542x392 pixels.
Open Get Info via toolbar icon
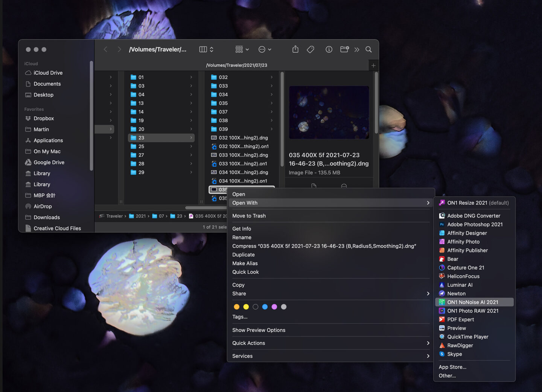(329, 49)
